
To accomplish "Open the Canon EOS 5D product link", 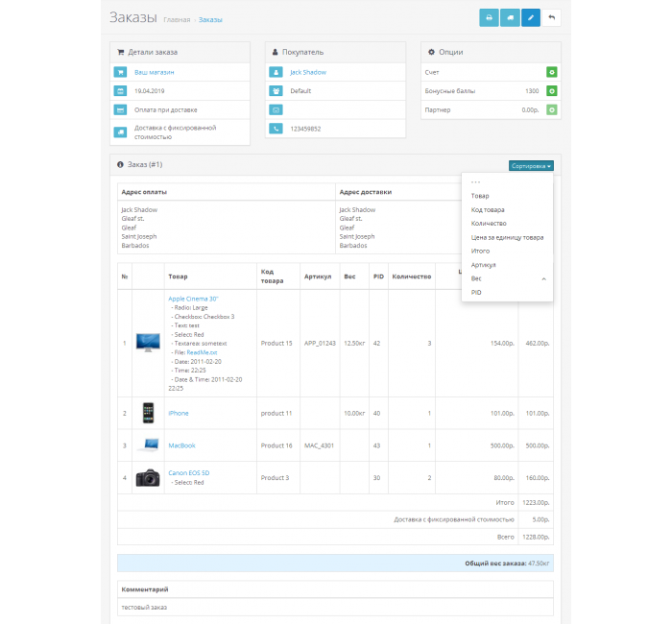I will [189, 472].
